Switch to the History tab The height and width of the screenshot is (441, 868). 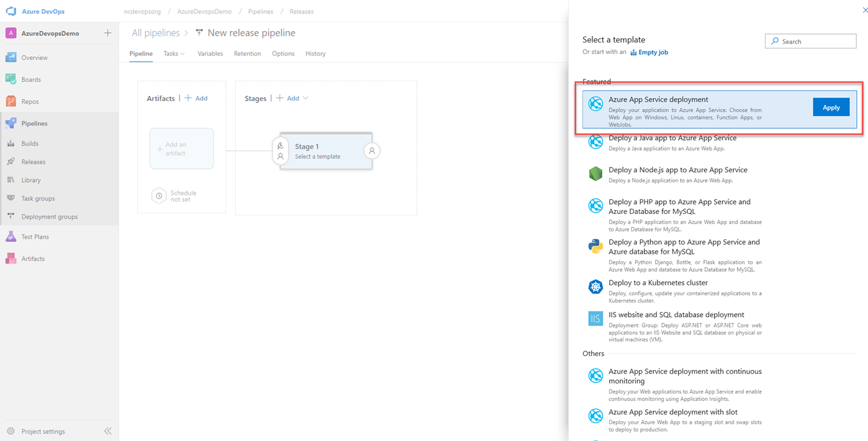[x=315, y=53]
